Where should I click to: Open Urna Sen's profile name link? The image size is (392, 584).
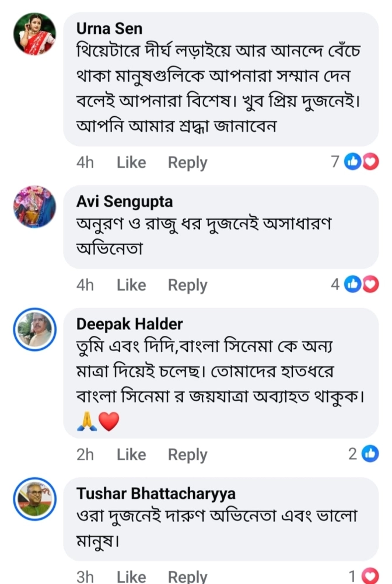(x=109, y=28)
